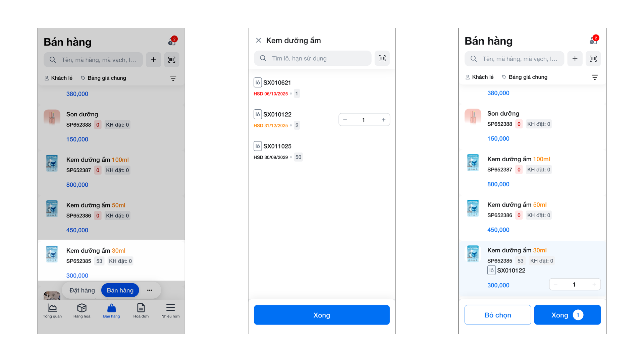Switch to Đặt hàng mode
The image size is (644, 362).
pyautogui.click(x=82, y=290)
